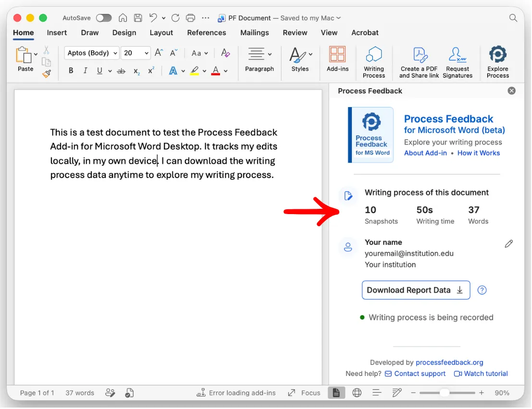Search using the magnifying glass icon

tap(513, 18)
